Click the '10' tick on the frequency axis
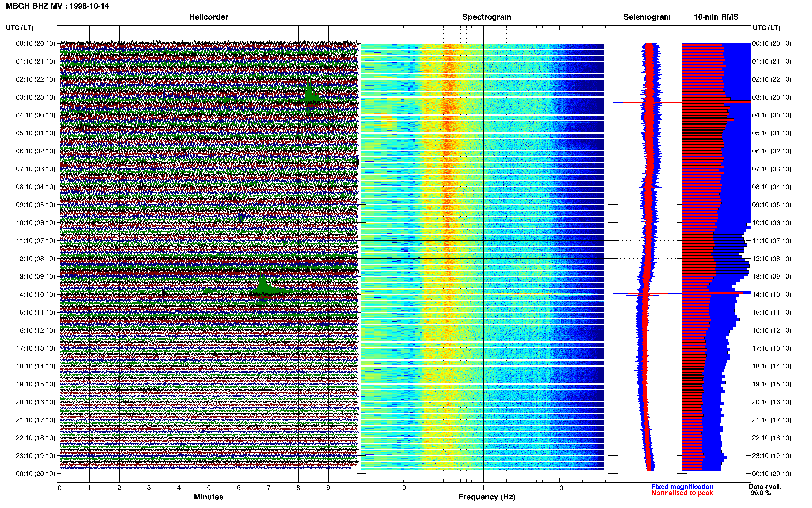 coord(559,488)
